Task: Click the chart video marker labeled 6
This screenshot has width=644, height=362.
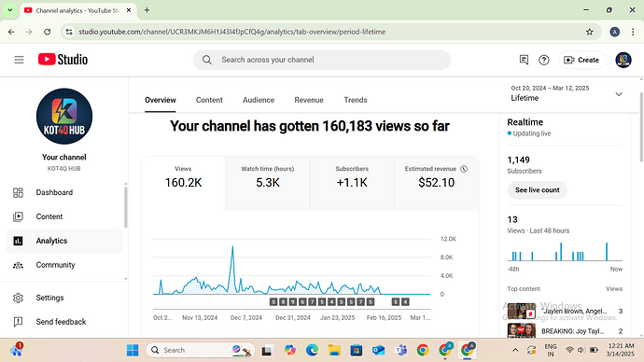Action: click(302, 302)
